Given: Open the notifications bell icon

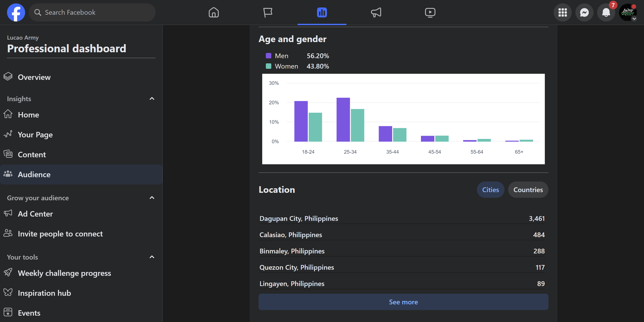Looking at the screenshot, I should tap(606, 12).
